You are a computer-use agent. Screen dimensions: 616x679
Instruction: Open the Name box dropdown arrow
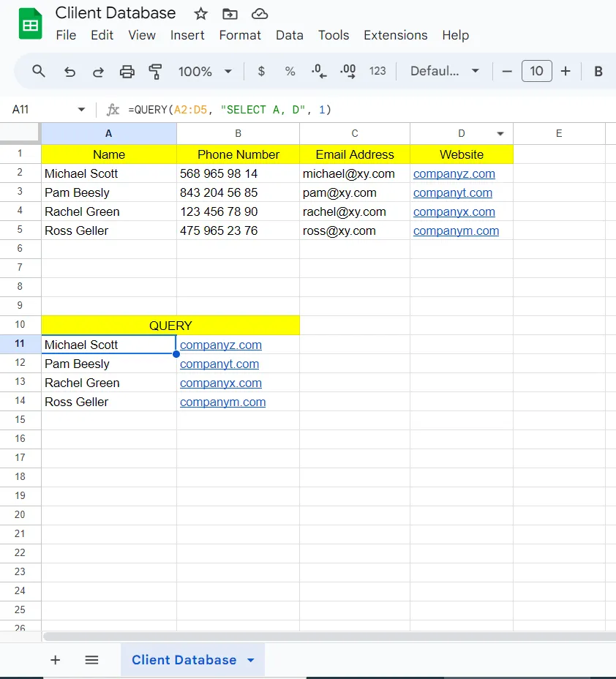pyautogui.click(x=81, y=110)
